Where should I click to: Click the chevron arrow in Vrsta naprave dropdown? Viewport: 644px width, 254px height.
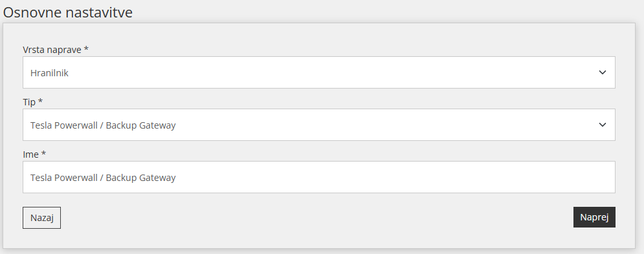point(602,72)
